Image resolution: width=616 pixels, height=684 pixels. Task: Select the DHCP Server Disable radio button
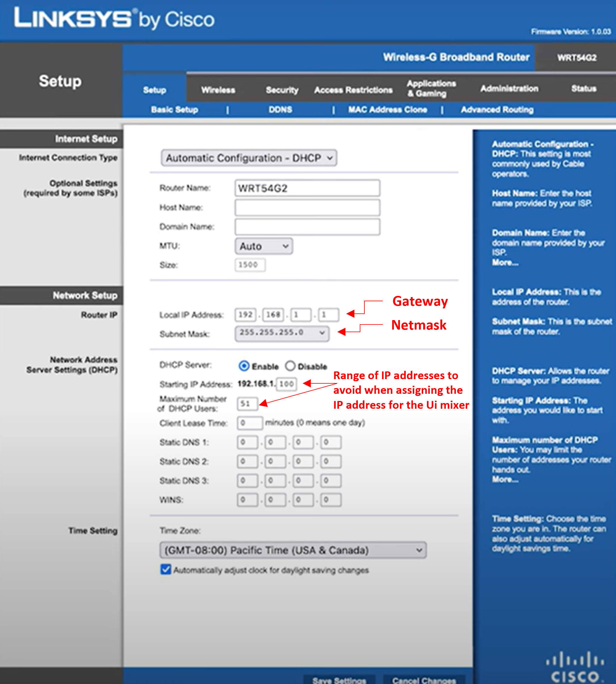pos(290,366)
